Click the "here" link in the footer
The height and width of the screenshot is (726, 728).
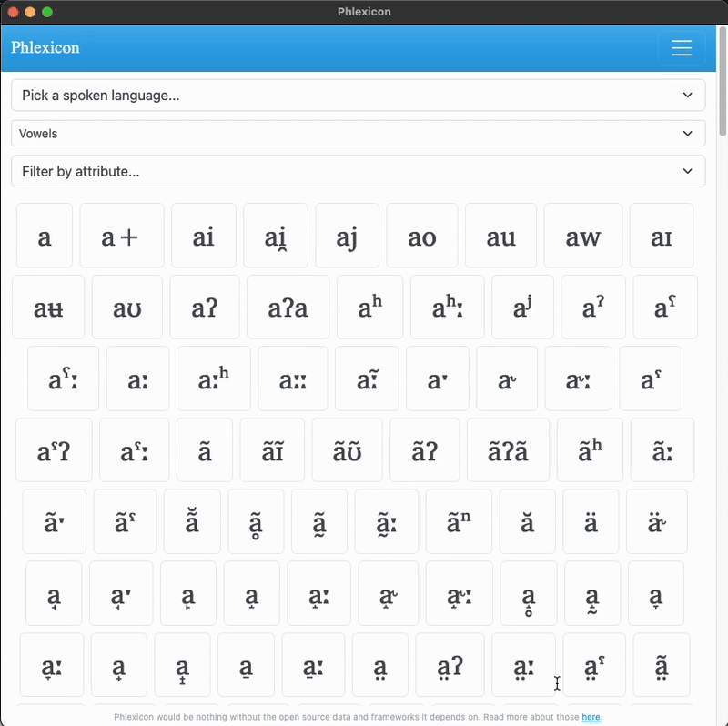point(591,717)
